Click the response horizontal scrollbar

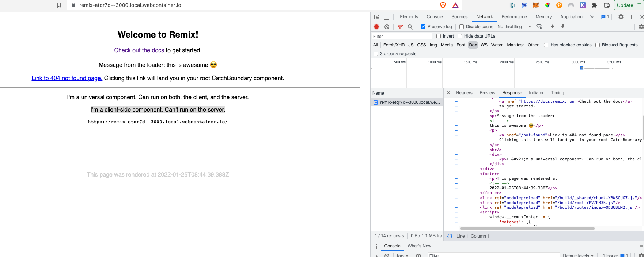coord(527,228)
